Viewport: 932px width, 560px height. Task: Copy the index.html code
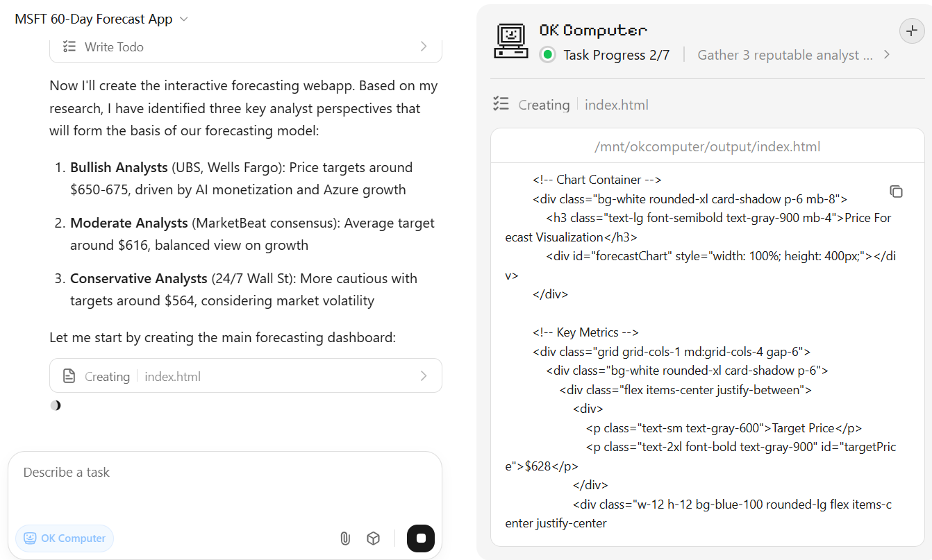click(896, 192)
